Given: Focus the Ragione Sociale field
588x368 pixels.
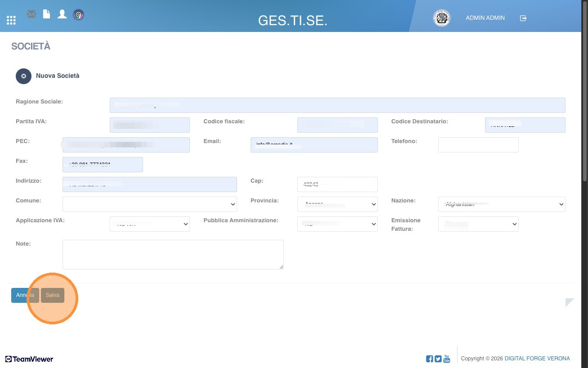Looking at the screenshot, I should [x=337, y=105].
